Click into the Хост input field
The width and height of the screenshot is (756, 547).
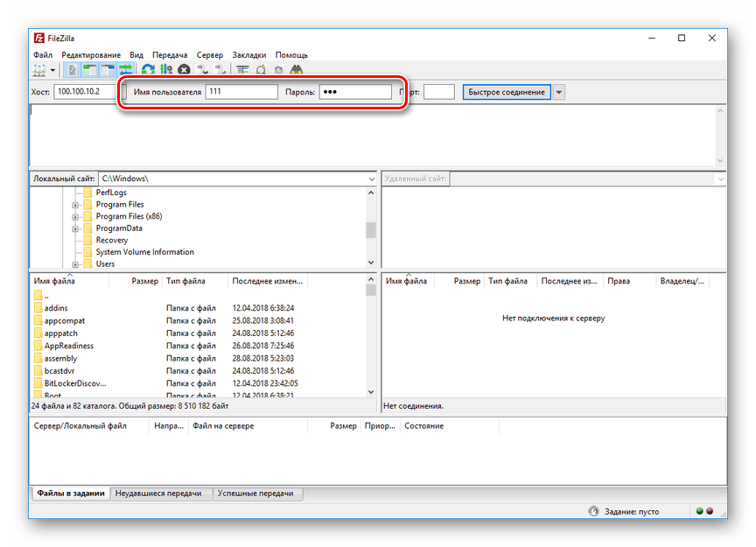pyautogui.click(x=86, y=92)
